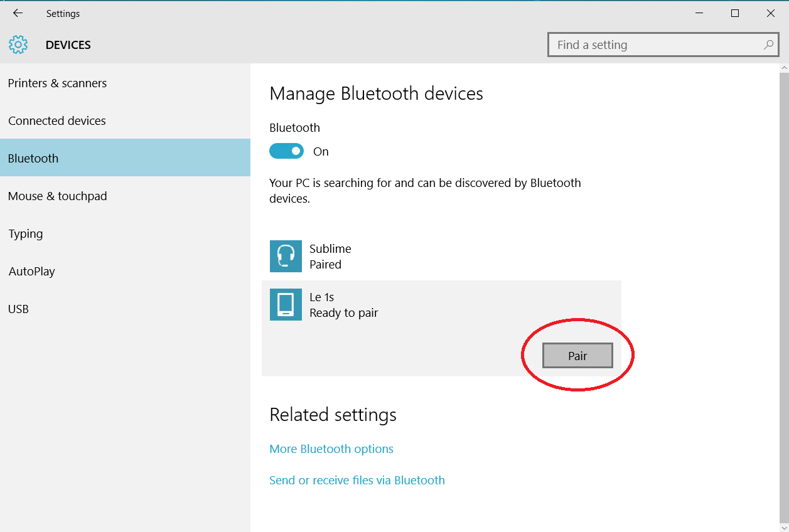Open Printers & scanners section
The width and height of the screenshot is (789, 532).
125,83
